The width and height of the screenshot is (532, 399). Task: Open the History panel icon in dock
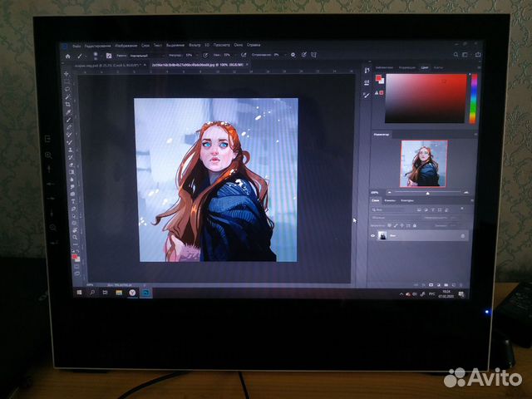click(367, 70)
